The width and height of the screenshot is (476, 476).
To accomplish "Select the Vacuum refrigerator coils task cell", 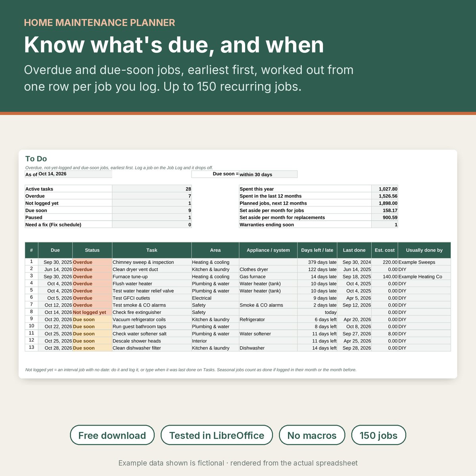I will 152,319.
